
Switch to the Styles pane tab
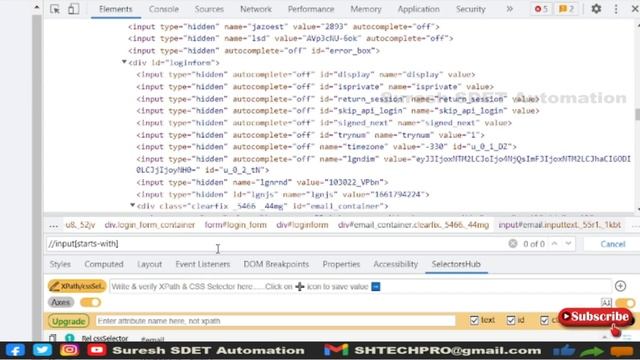click(60, 264)
